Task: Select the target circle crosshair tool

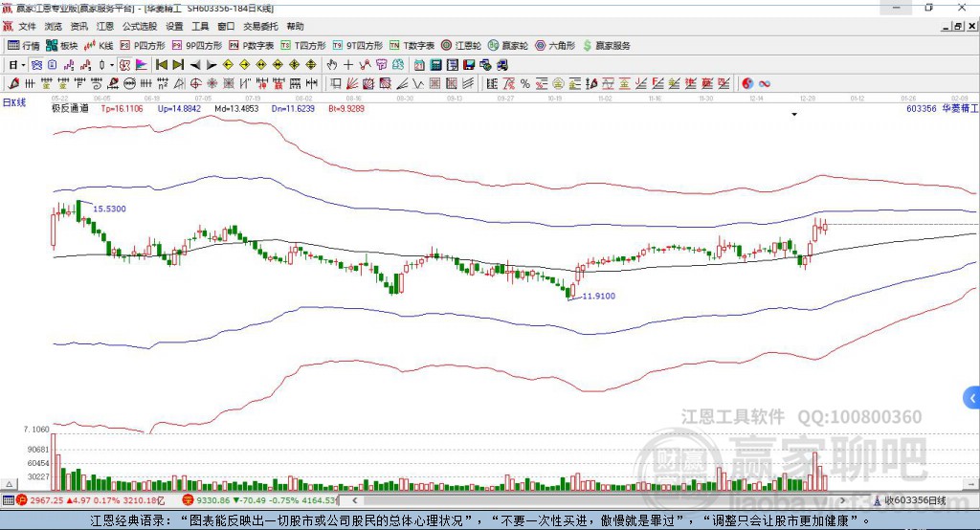Action: coord(195,84)
